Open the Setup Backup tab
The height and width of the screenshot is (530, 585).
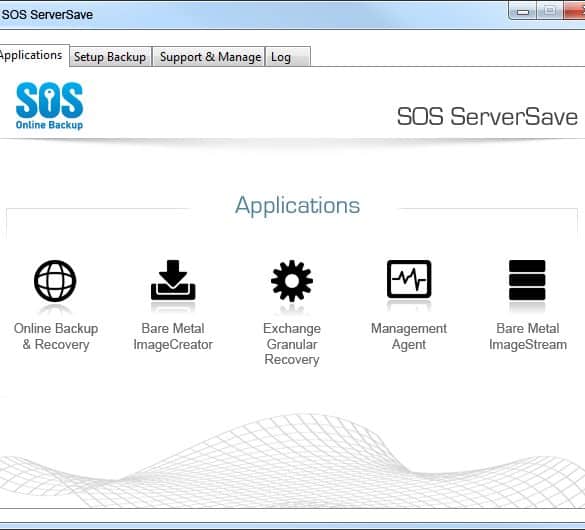pyautogui.click(x=110, y=57)
